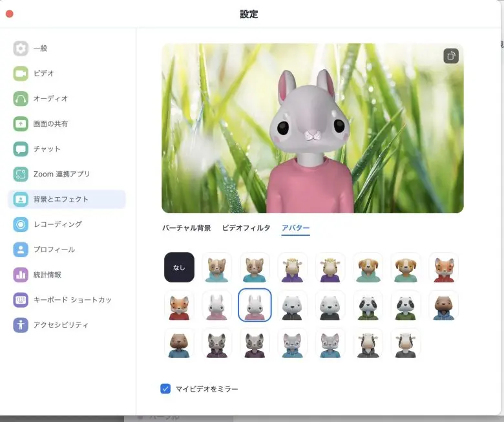Choose the polar bear avatar in a black t-shirt
This screenshot has width=504, height=422.
[x=330, y=305]
